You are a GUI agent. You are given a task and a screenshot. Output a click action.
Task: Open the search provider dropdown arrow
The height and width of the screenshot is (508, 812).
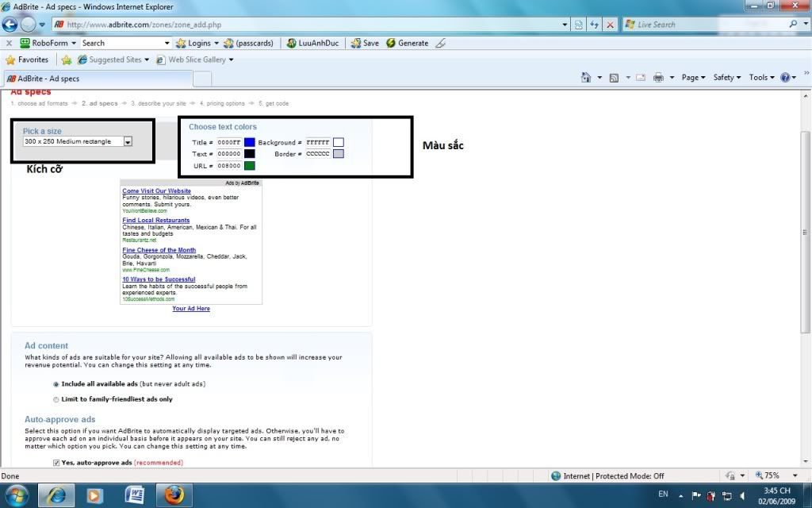coord(806,24)
